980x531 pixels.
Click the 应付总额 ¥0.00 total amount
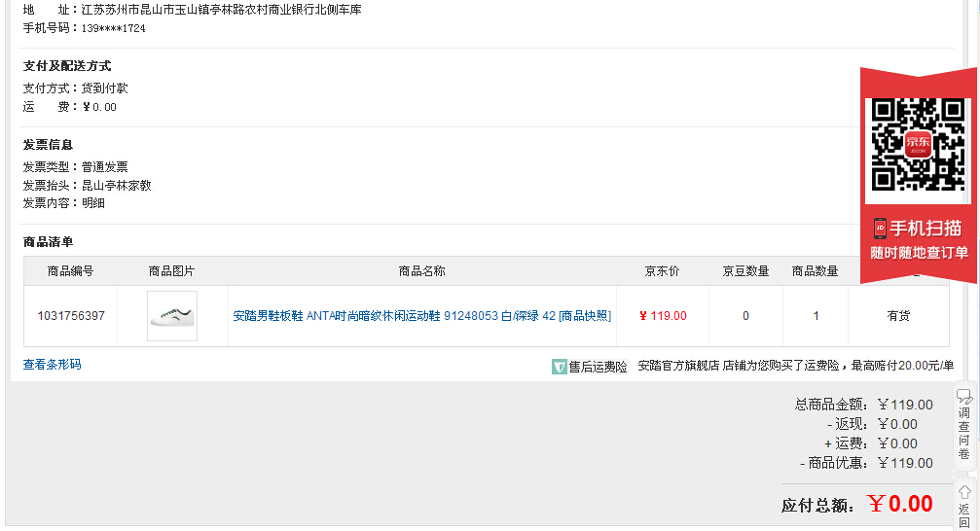pyautogui.click(x=856, y=504)
